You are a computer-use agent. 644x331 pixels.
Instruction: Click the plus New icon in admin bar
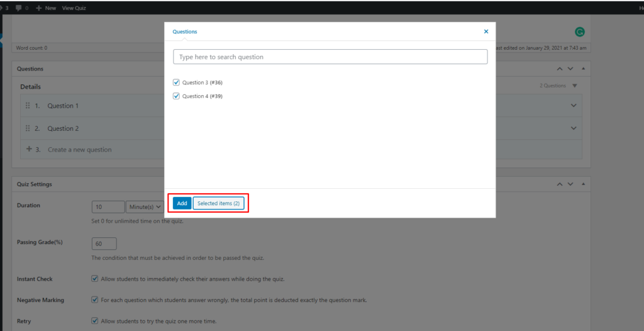pos(39,8)
